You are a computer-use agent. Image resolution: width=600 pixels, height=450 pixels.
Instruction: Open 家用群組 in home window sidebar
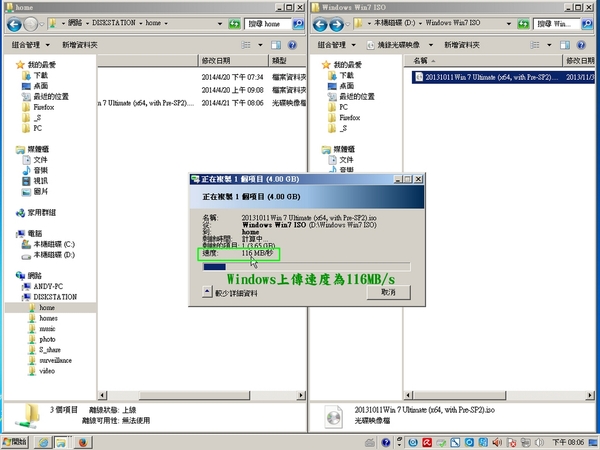[x=42, y=212]
